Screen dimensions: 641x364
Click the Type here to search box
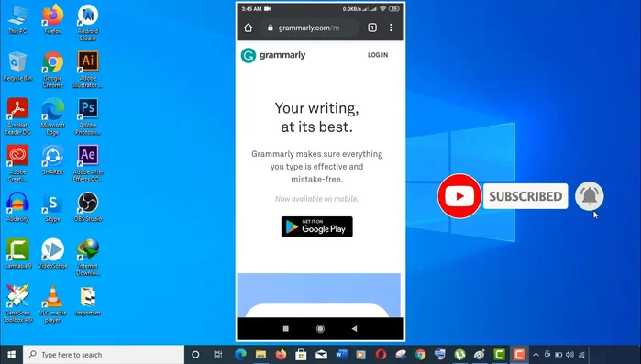coord(104,355)
